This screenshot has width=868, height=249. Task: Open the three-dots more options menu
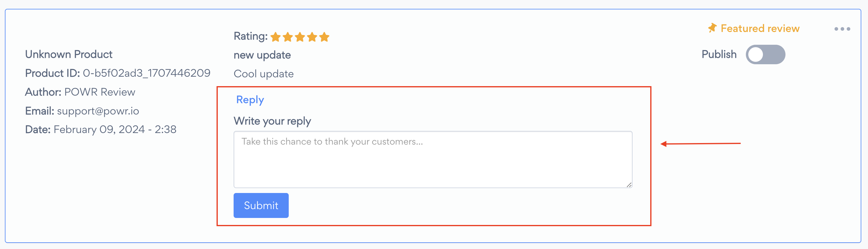click(842, 29)
